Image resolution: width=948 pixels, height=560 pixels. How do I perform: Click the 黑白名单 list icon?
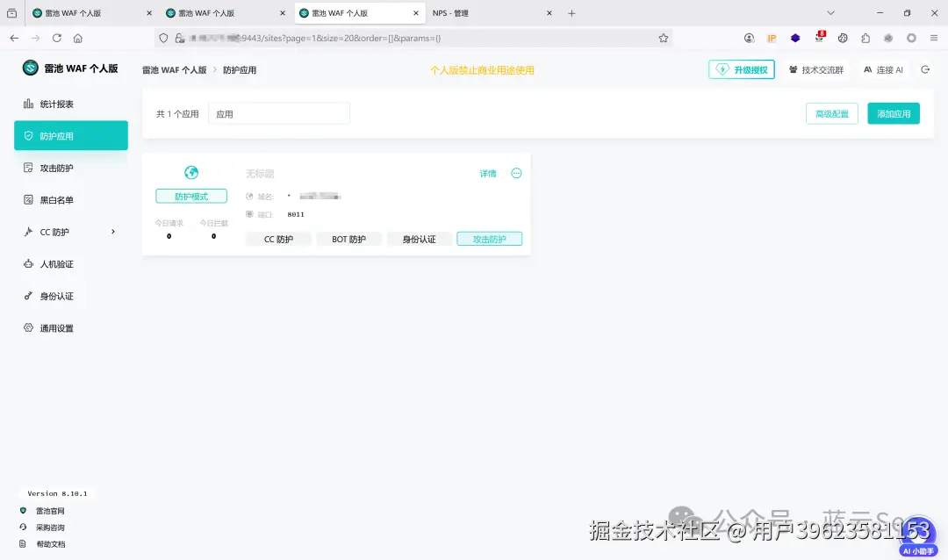tap(28, 199)
